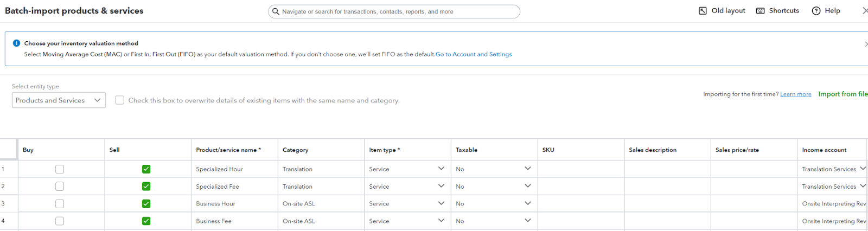Click the info icon in valuation banner

[x=16, y=43]
